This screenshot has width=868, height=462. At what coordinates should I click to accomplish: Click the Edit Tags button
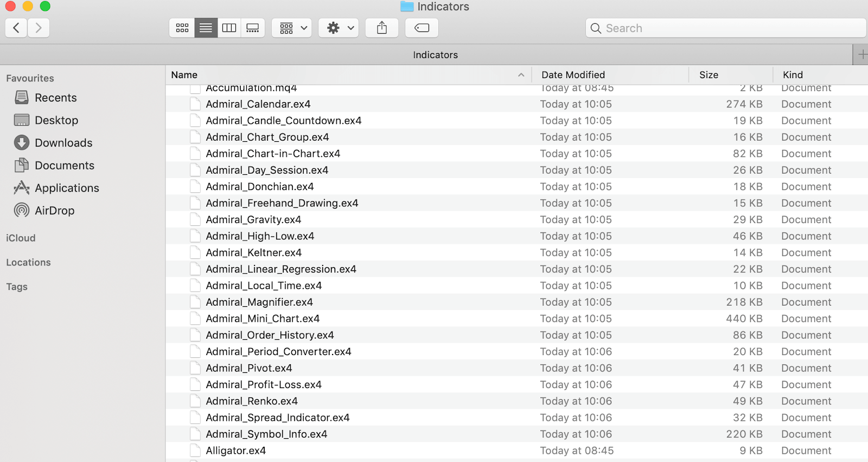click(x=422, y=28)
